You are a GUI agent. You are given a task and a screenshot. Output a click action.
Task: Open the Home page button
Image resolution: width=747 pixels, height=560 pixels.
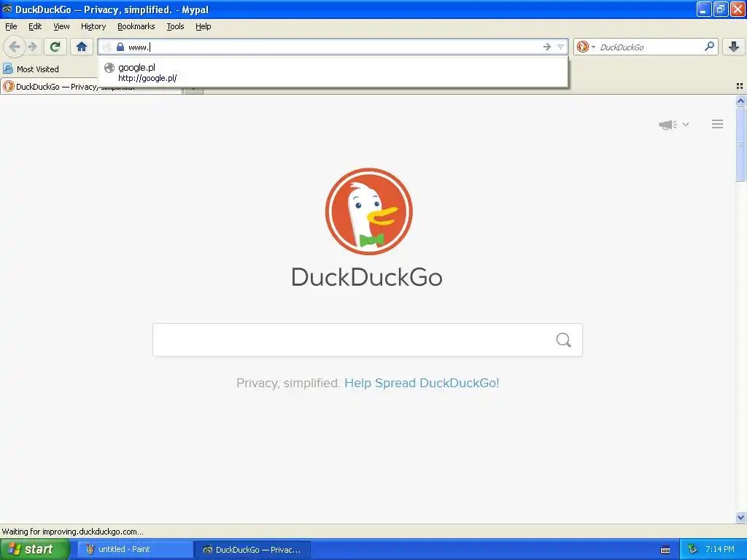click(82, 47)
